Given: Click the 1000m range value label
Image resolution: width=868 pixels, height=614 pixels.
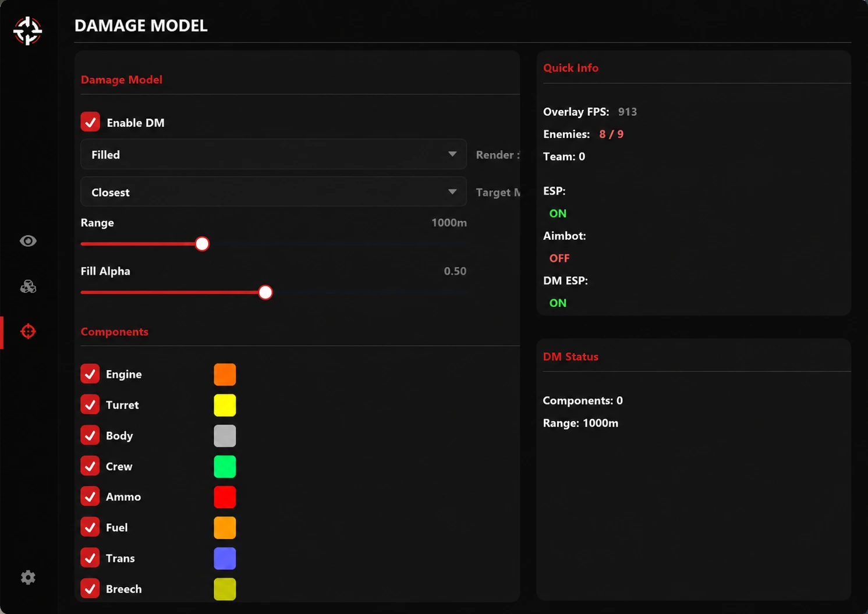Looking at the screenshot, I should 449,222.
